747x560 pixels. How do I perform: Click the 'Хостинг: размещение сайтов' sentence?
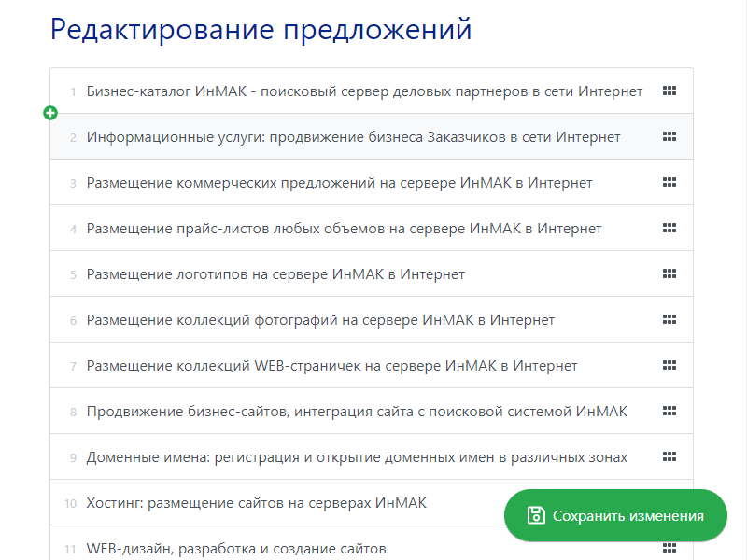(x=256, y=503)
